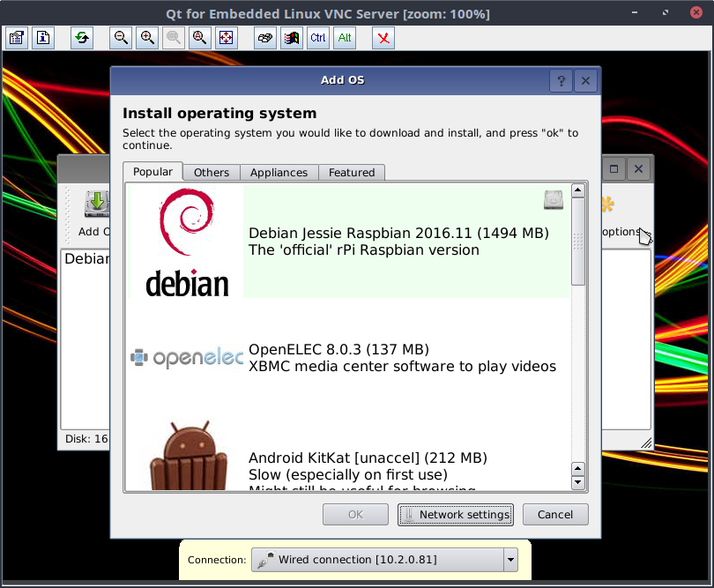This screenshot has height=588, width=714.
Task: Open the Appliances tab
Action: 279,173
